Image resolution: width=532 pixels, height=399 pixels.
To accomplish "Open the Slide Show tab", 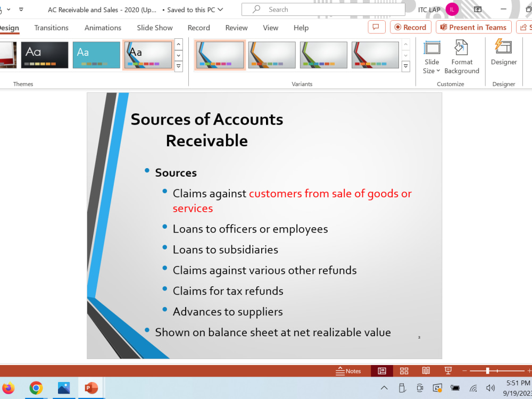I will click(155, 28).
